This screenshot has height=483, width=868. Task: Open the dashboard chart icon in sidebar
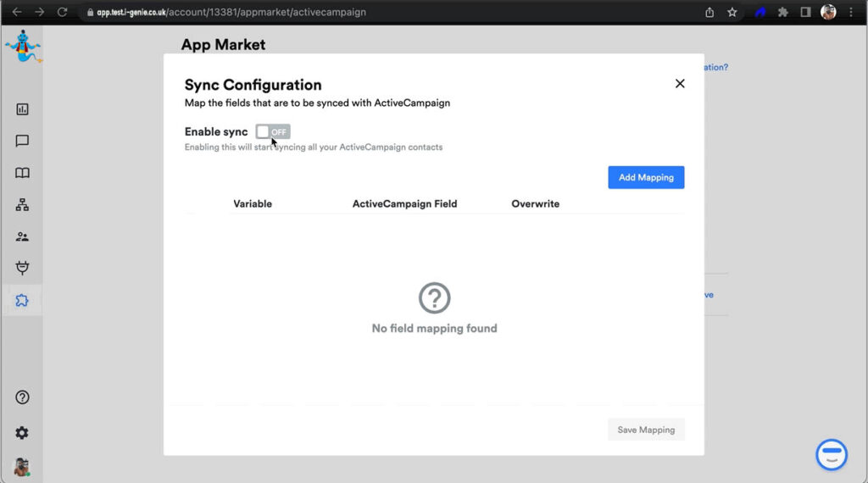click(x=22, y=109)
